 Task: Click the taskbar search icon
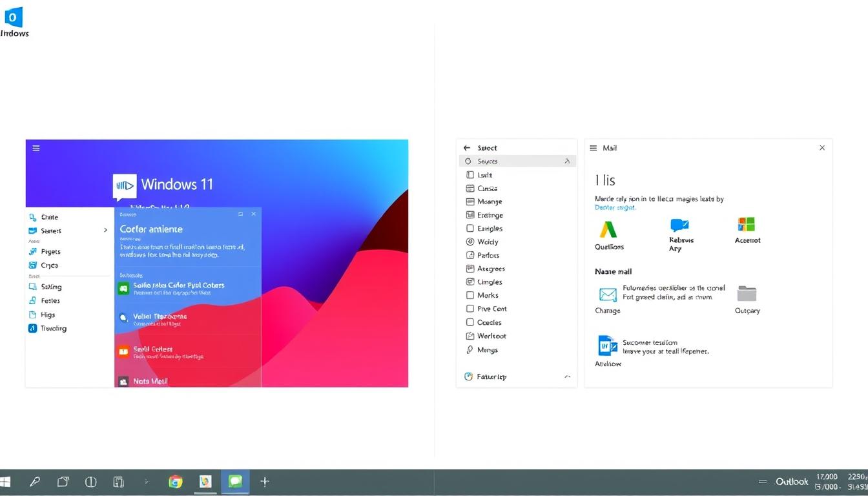click(x=35, y=482)
